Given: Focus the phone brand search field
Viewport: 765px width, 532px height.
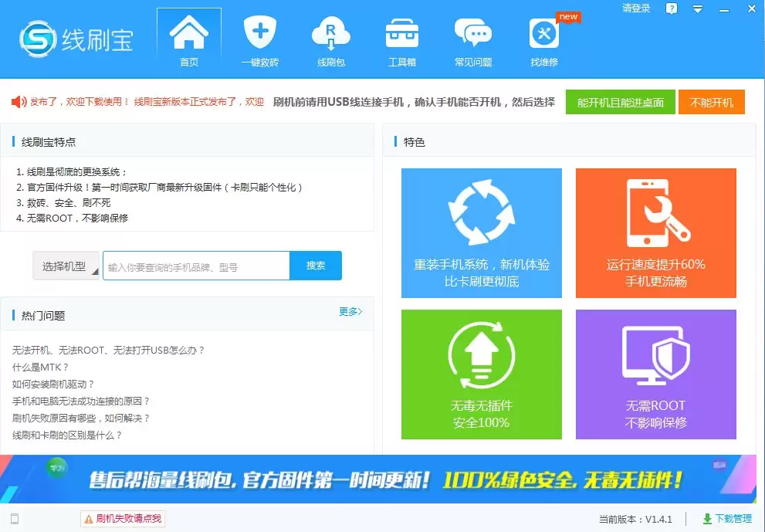Looking at the screenshot, I should [196, 266].
